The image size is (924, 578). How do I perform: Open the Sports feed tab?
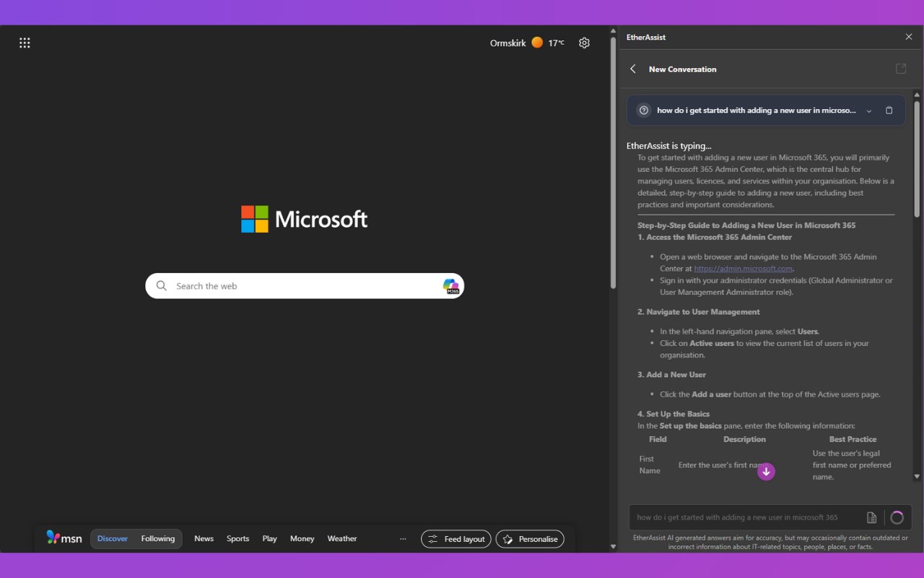coord(237,539)
